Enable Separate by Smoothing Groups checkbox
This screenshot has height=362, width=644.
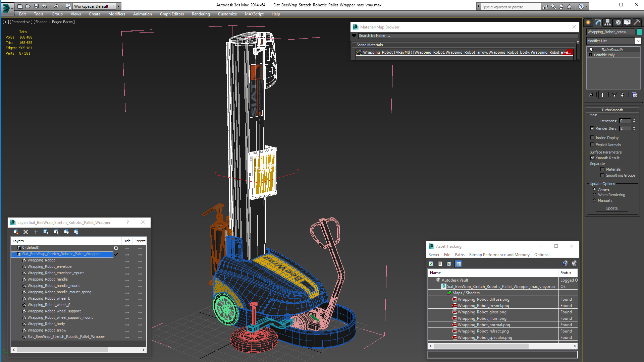click(602, 175)
